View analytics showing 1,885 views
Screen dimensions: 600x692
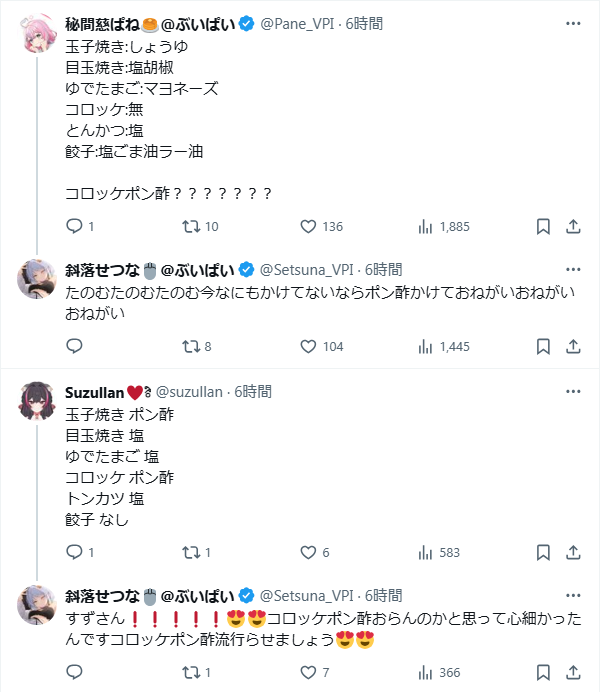click(424, 227)
